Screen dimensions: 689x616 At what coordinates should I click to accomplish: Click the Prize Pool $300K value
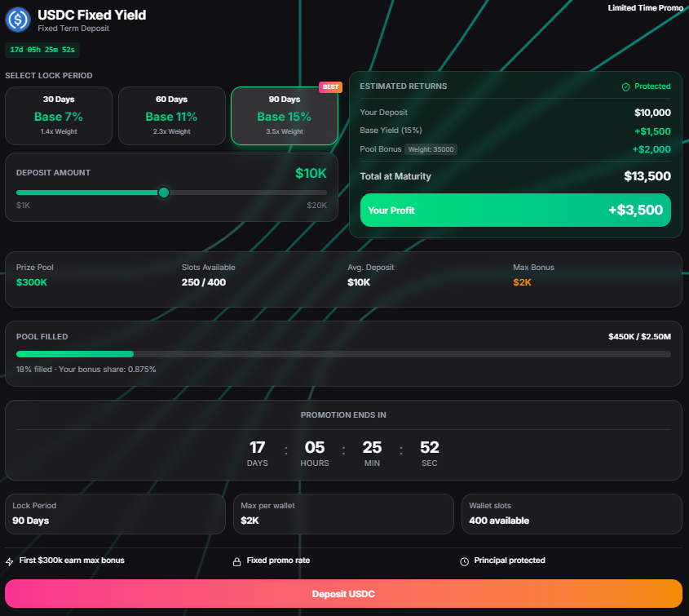pos(32,282)
